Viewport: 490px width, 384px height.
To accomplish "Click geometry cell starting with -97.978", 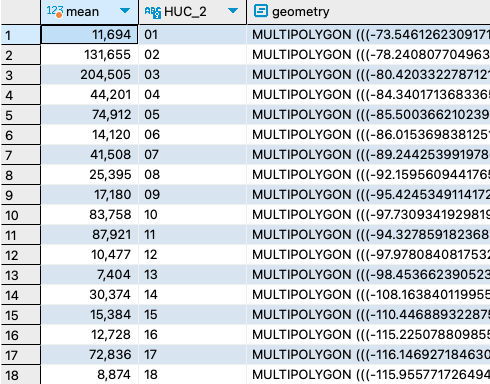I will pyautogui.click(x=369, y=255).
